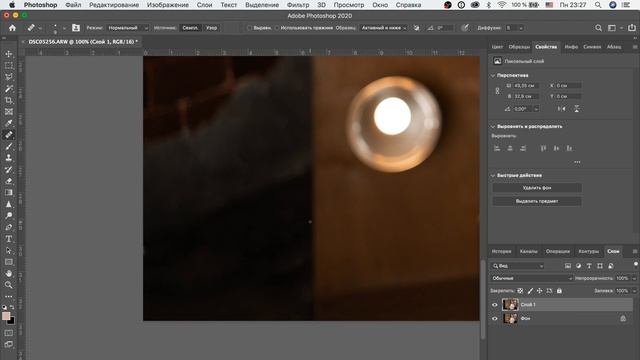Open the 'Режим' Нормальный dropdown

(128, 28)
